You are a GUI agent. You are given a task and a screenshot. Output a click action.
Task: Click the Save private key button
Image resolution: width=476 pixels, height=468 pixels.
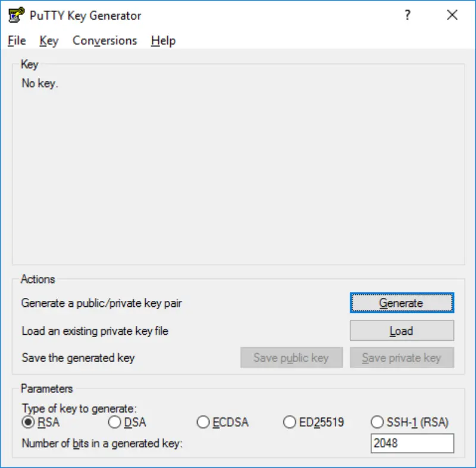coord(402,357)
